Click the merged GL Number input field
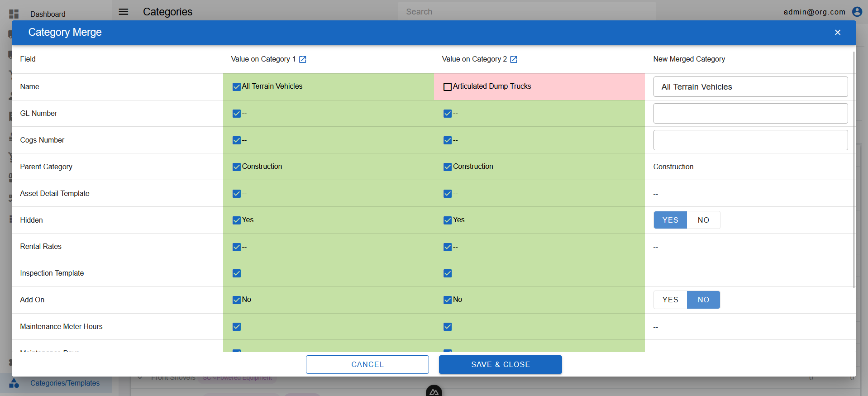Screen dimensions: 868x396 (x=750, y=114)
